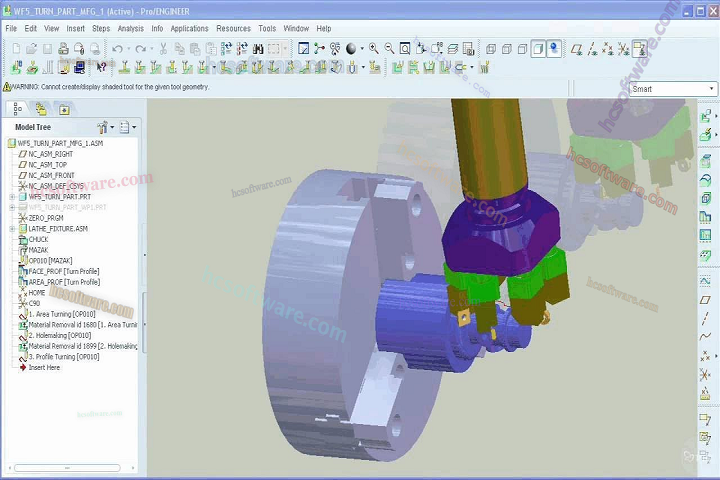This screenshot has width=720, height=480.
Task: Click the Datum Point tool in right toolbar
Action: (x=705, y=356)
